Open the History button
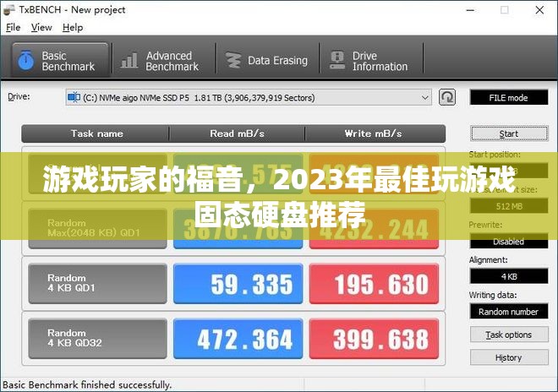The image size is (558, 392). (x=509, y=357)
